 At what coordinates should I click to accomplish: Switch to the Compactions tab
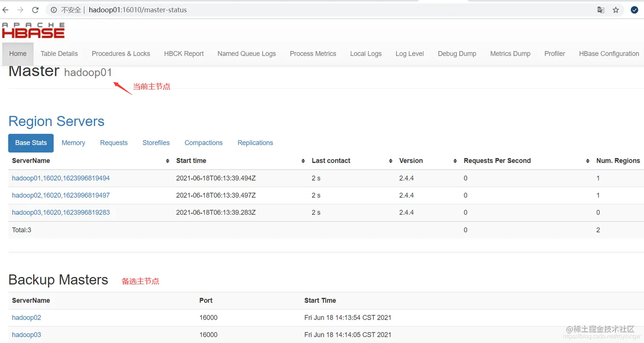[x=204, y=143]
